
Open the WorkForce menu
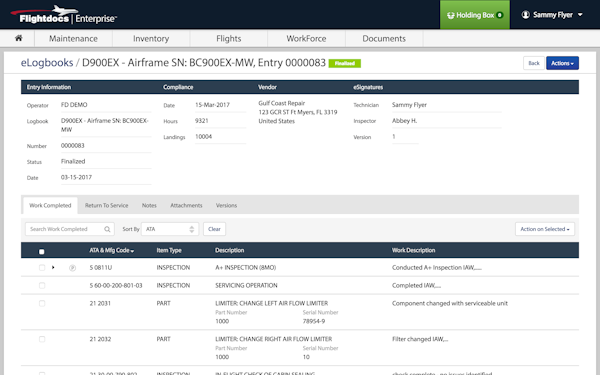307,39
